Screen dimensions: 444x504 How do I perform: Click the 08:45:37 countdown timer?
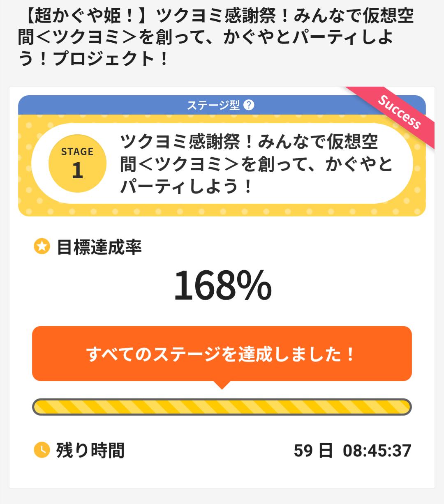[x=377, y=451]
